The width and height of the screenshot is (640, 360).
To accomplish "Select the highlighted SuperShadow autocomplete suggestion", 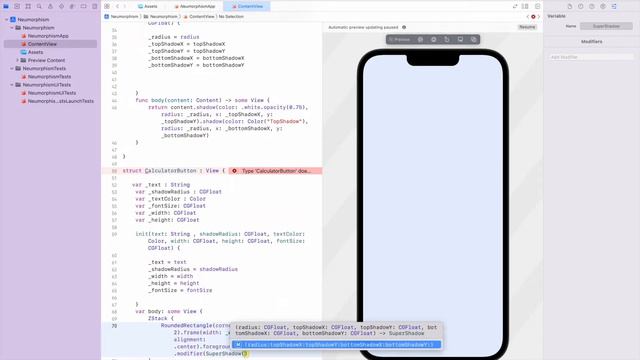I will 336,345.
